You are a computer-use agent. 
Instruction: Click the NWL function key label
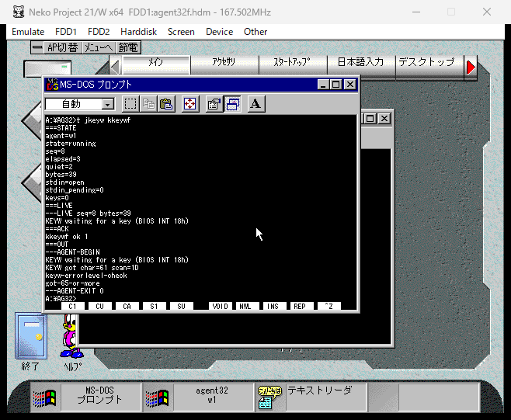click(248, 307)
